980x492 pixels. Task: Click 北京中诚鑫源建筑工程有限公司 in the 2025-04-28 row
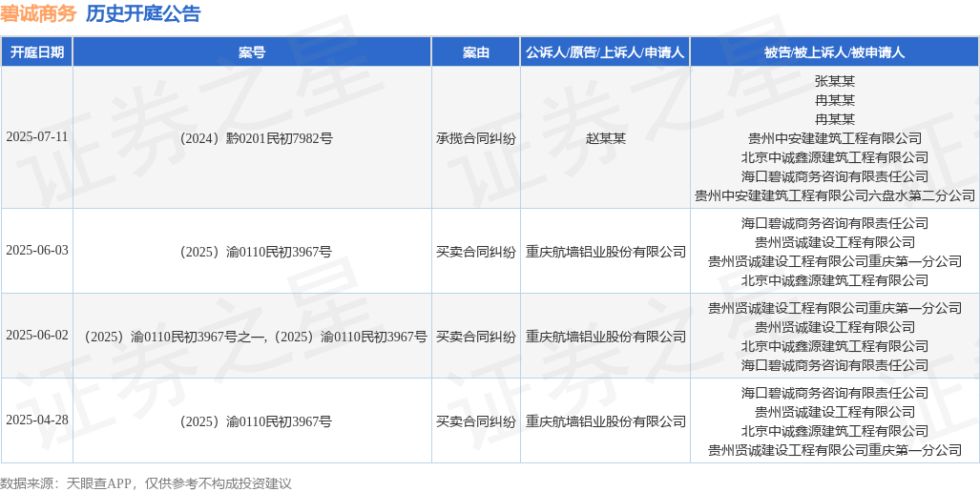pos(834,431)
